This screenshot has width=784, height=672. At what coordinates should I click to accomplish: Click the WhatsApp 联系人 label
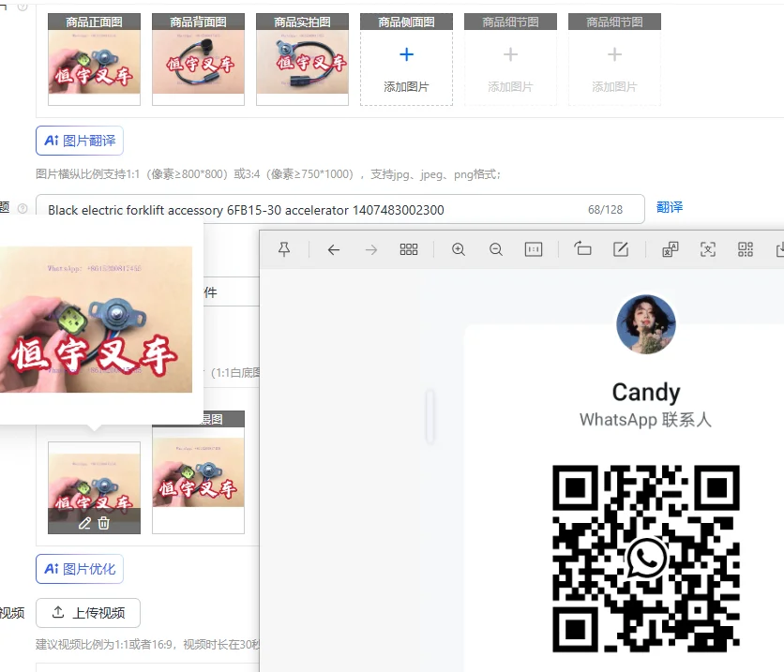(645, 420)
